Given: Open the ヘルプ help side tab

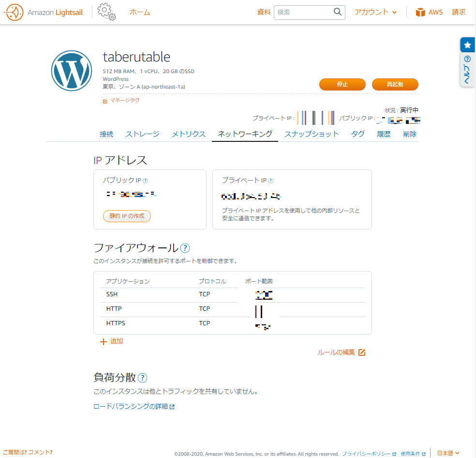Looking at the screenshot, I should [467, 70].
